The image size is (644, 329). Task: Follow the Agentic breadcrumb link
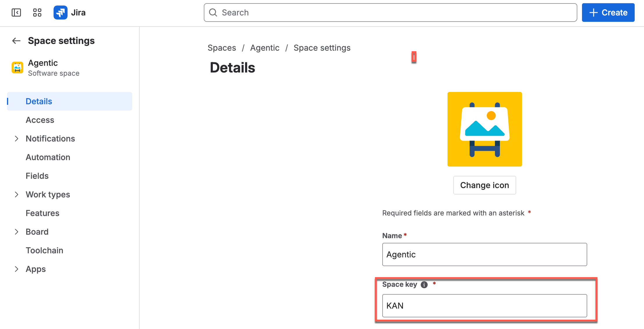(x=265, y=48)
